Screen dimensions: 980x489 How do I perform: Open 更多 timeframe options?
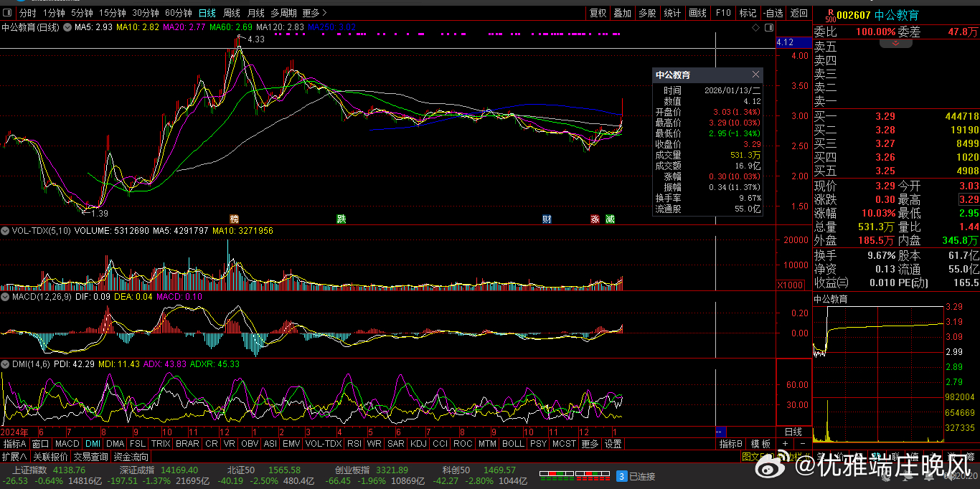(x=314, y=13)
